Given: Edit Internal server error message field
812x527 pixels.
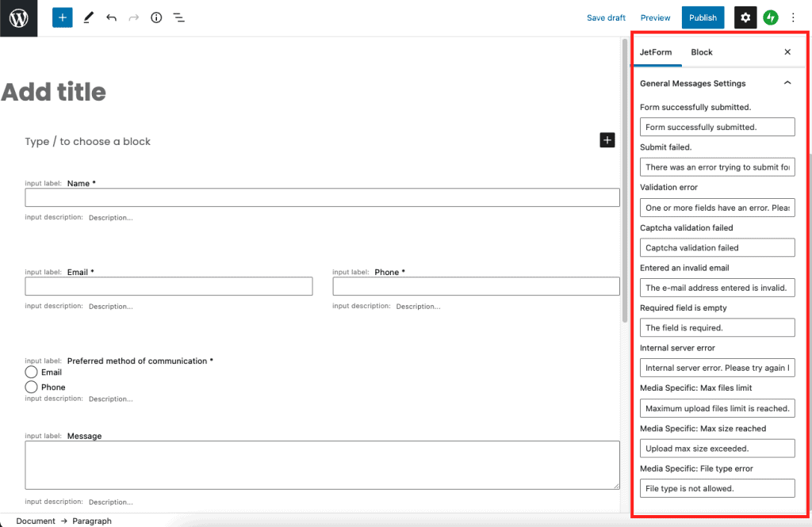Looking at the screenshot, I should (717, 368).
